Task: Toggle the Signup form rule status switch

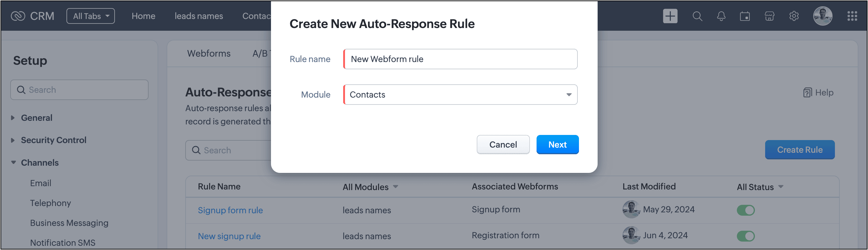Action: (x=745, y=210)
